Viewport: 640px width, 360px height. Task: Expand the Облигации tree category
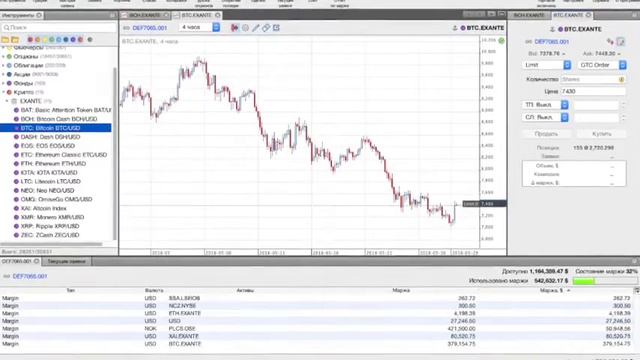click(x=3, y=65)
